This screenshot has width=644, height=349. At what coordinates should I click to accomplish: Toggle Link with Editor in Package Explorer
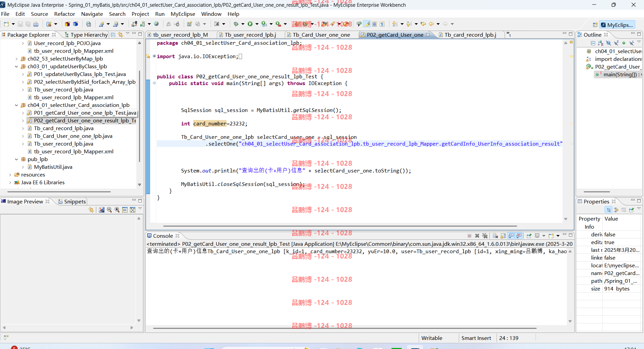click(121, 35)
